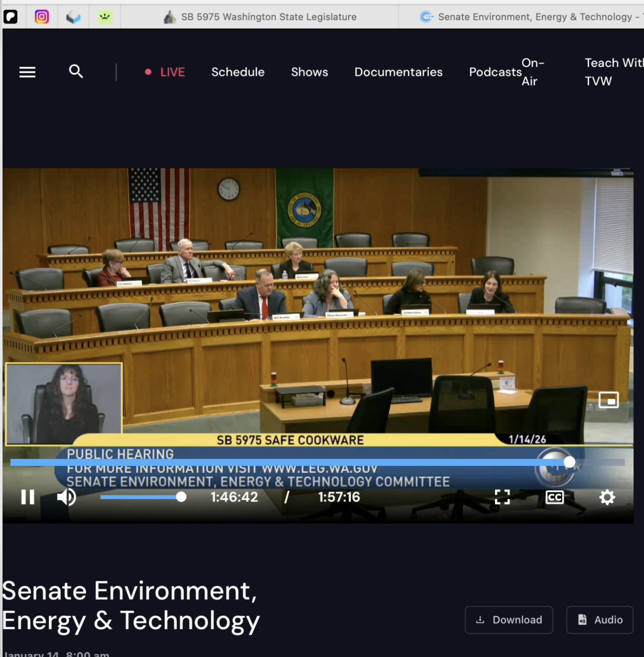Open the first black pinned tab icon

pos(11,17)
